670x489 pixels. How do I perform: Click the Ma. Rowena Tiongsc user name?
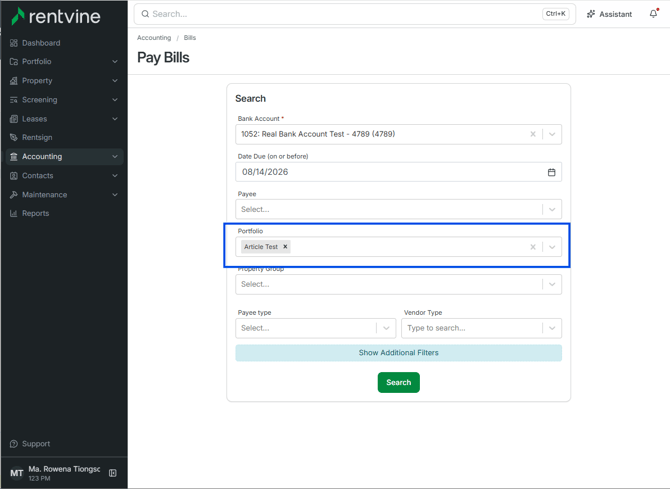tap(64, 469)
